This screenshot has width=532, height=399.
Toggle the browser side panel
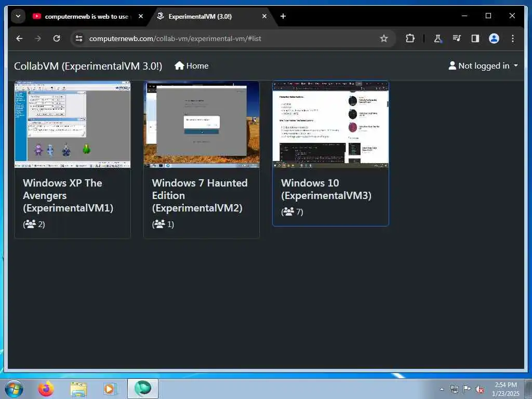[x=475, y=38]
